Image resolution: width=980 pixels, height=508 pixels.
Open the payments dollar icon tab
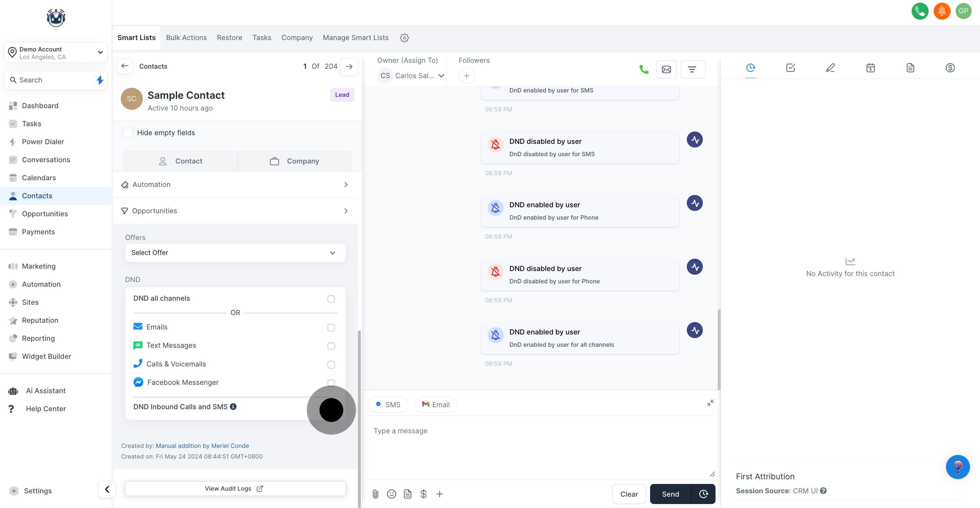(x=950, y=68)
